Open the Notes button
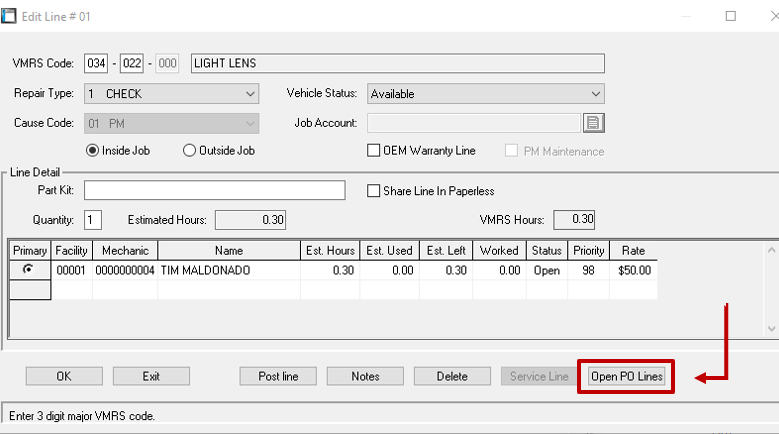The image size is (779, 434). (x=365, y=376)
